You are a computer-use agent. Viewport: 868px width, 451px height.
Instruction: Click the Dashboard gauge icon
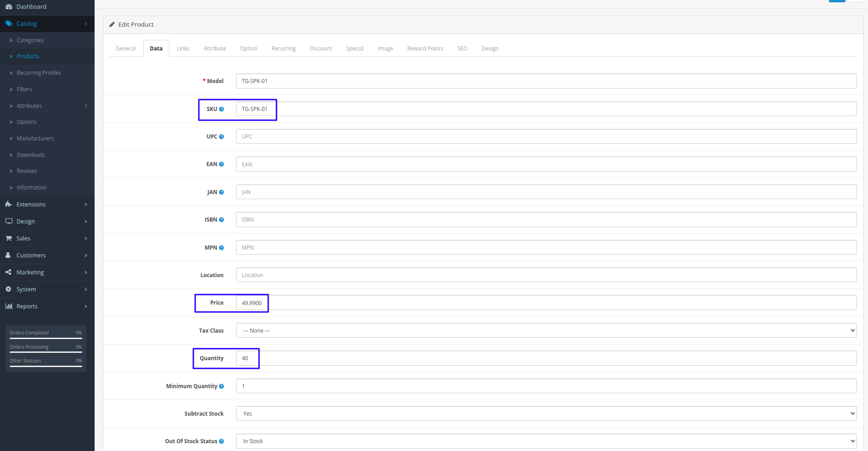point(9,6)
